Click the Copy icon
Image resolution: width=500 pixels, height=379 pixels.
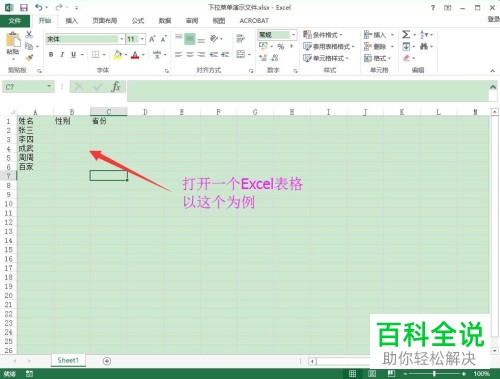coord(29,46)
